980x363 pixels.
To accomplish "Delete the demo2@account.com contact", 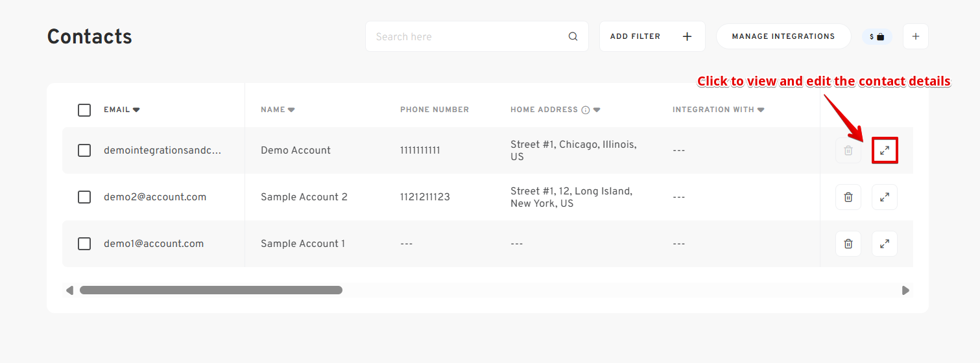I will click(x=848, y=197).
